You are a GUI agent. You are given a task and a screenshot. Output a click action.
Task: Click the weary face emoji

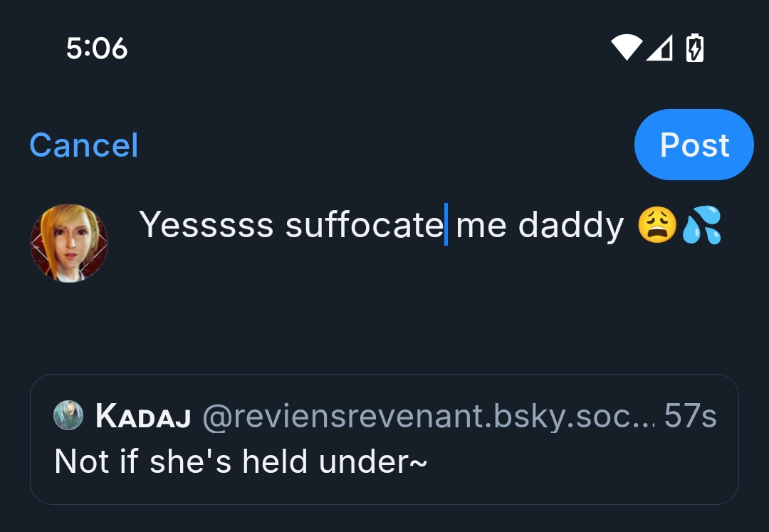[x=656, y=226]
